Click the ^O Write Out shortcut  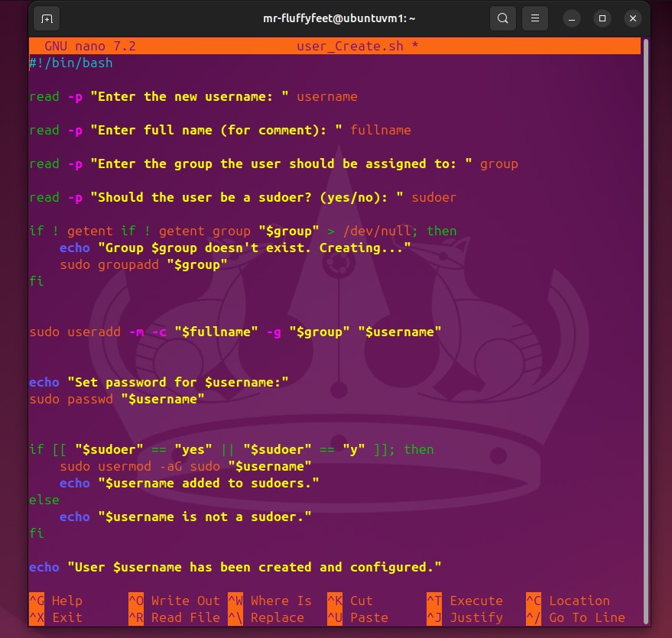coord(174,601)
